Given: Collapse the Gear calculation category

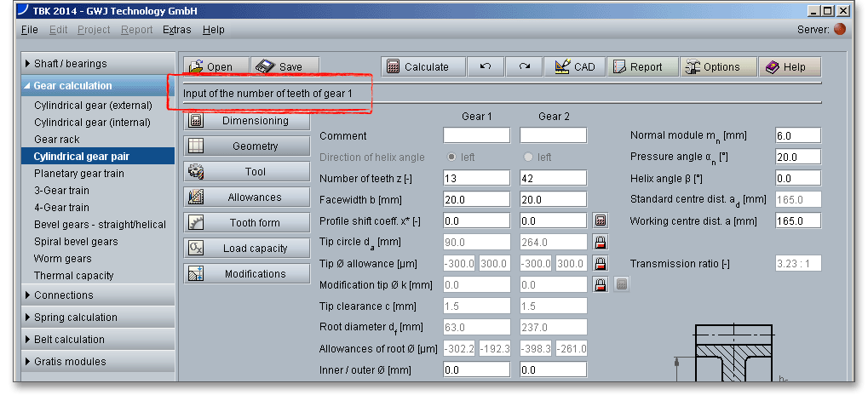Looking at the screenshot, I should [98, 86].
